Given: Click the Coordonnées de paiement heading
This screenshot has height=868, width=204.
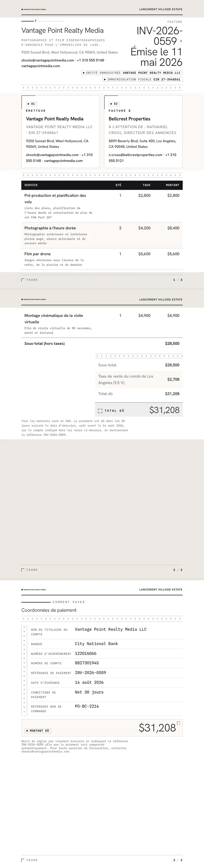Looking at the screenshot, I should coord(49,610).
